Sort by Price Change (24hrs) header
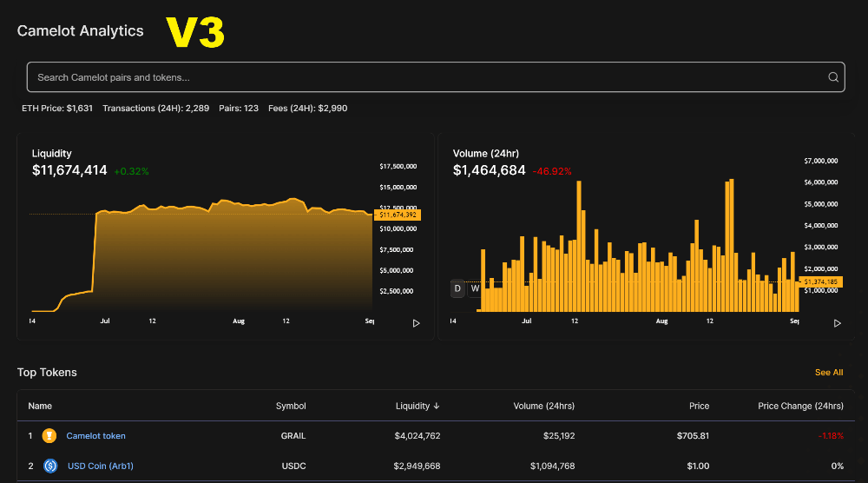 pyautogui.click(x=800, y=406)
